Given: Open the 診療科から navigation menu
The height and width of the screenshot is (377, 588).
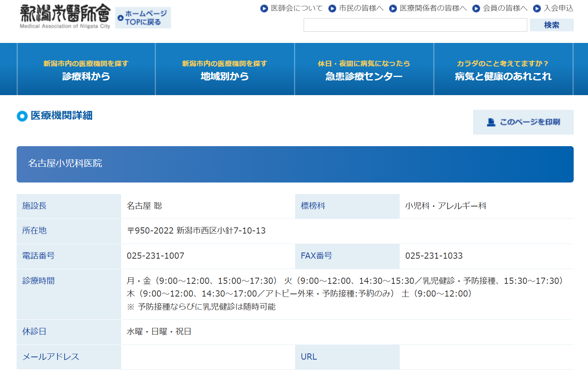Looking at the screenshot, I should (x=86, y=69).
